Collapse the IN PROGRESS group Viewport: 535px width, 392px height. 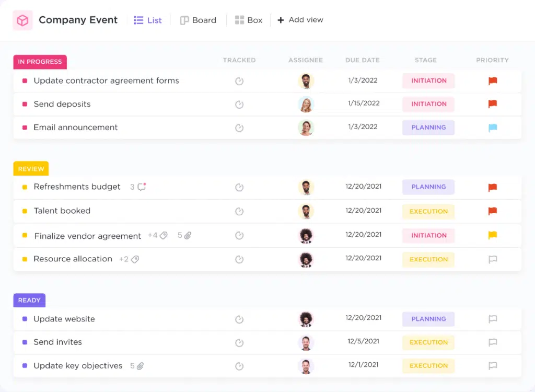point(40,62)
